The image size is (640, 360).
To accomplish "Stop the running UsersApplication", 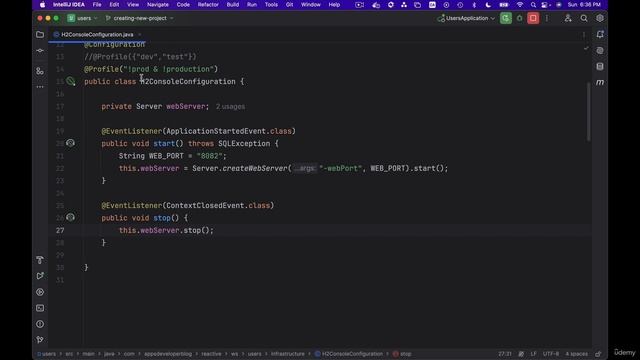I will [533, 18].
